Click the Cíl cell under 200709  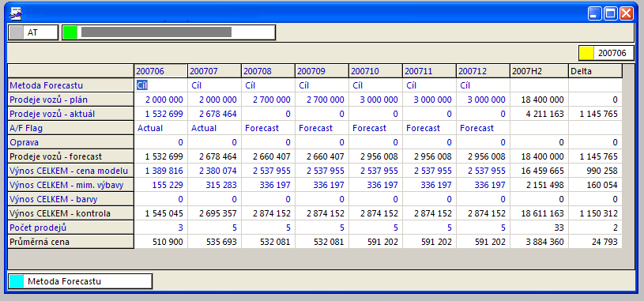coord(322,85)
